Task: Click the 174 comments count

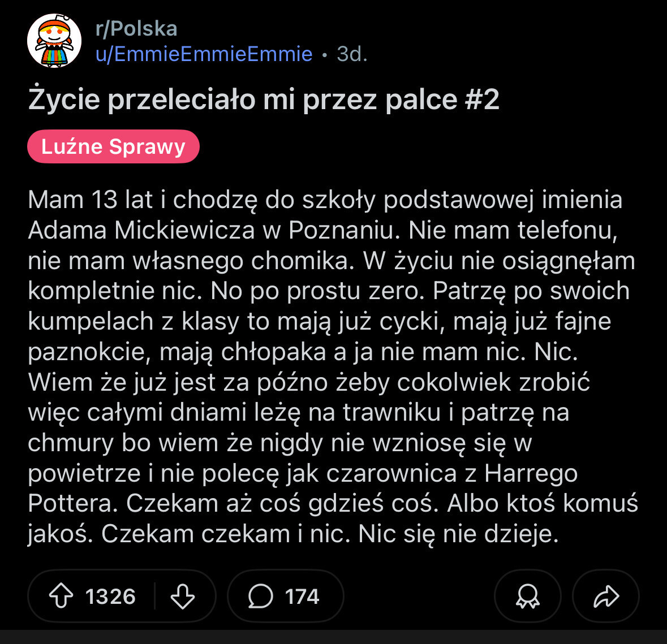Action: pyautogui.click(x=302, y=597)
